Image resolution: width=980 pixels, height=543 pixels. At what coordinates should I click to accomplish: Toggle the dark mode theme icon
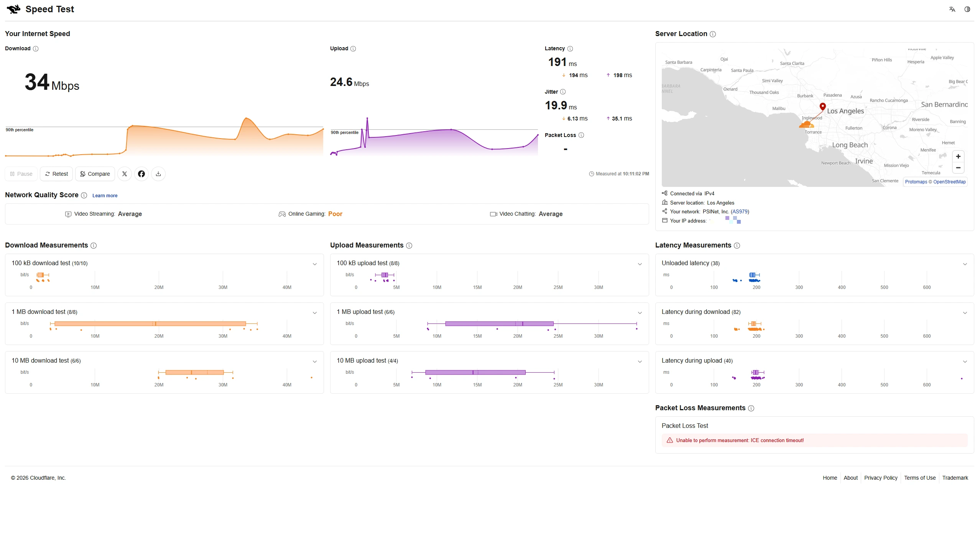967,9
